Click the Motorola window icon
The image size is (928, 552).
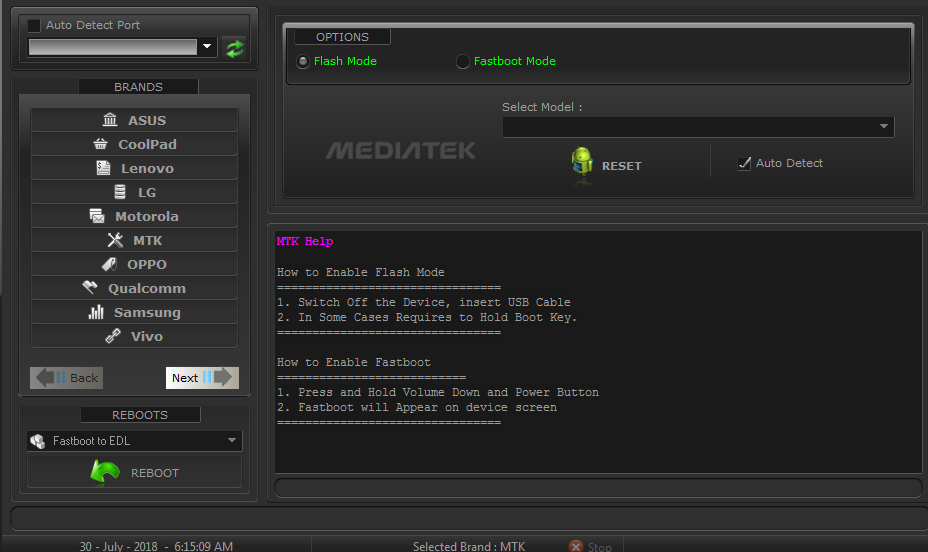point(97,216)
